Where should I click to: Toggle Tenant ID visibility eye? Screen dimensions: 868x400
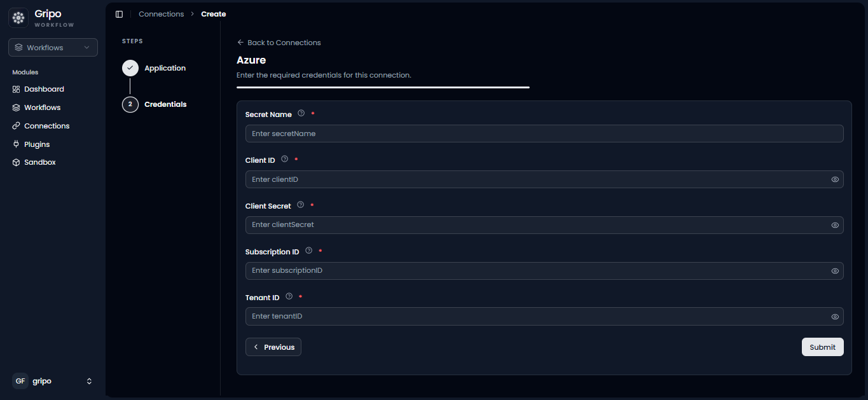pyautogui.click(x=835, y=317)
